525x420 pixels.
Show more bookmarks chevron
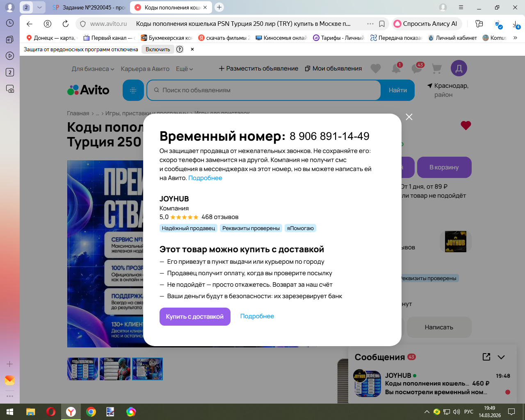(515, 38)
